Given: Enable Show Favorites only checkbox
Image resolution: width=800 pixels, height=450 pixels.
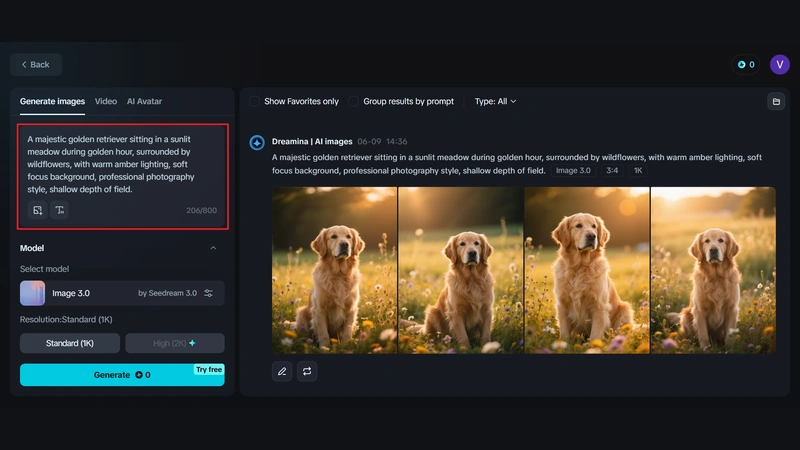Looking at the screenshot, I should 254,102.
